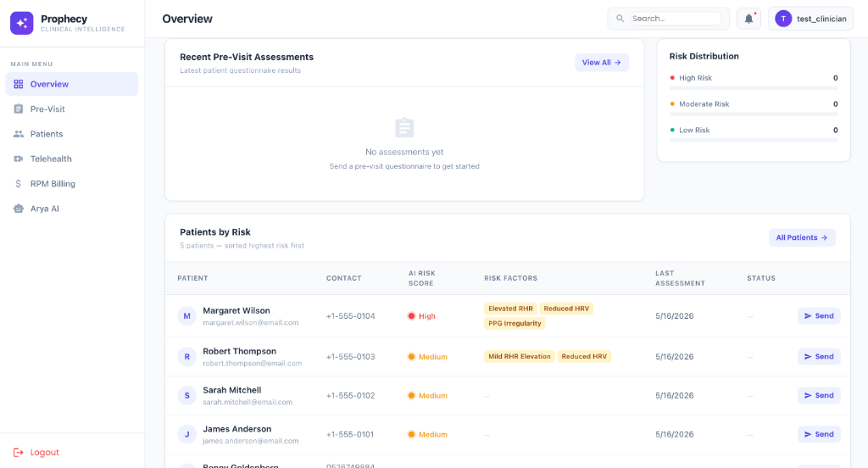
Task: Click red High risk dot for Margaret Wilson
Action: tap(411, 316)
